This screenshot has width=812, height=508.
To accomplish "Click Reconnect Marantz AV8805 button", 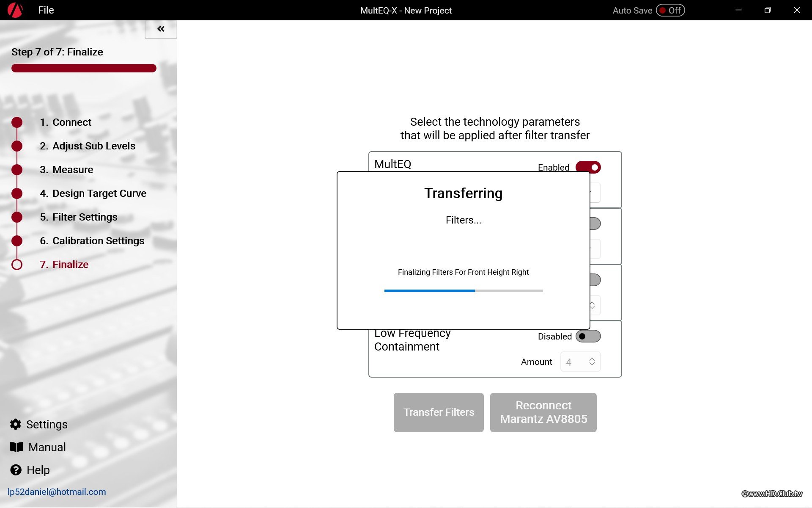I will [543, 412].
